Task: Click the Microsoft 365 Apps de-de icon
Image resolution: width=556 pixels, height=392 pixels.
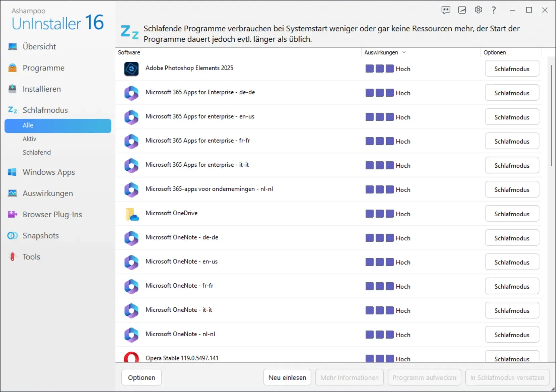Action: tap(131, 93)
